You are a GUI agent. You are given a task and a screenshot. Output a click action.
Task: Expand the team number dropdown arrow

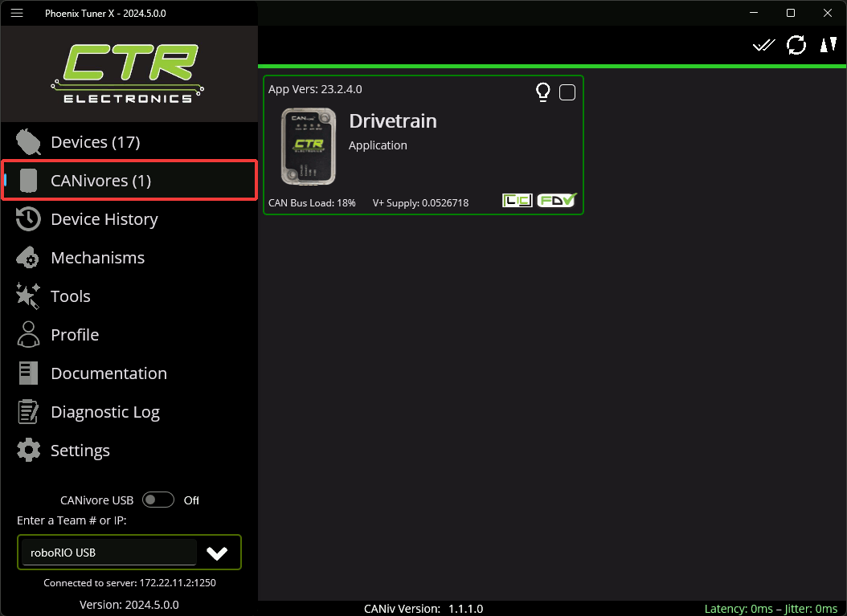[217, 553]
